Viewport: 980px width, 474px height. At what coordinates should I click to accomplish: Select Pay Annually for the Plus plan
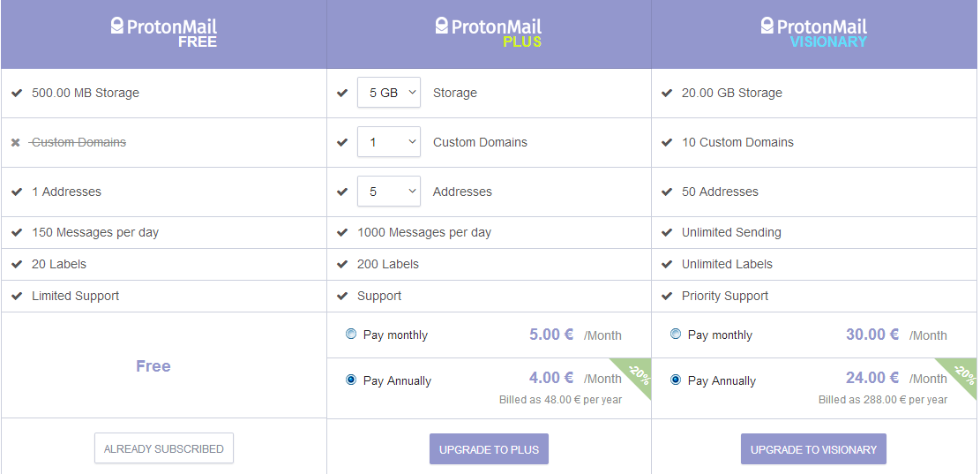(351, 380)
